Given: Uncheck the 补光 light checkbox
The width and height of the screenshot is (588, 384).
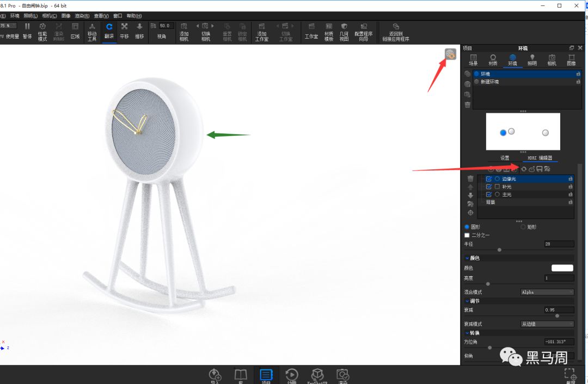Looking at the screenshot, I should point(488,187).
